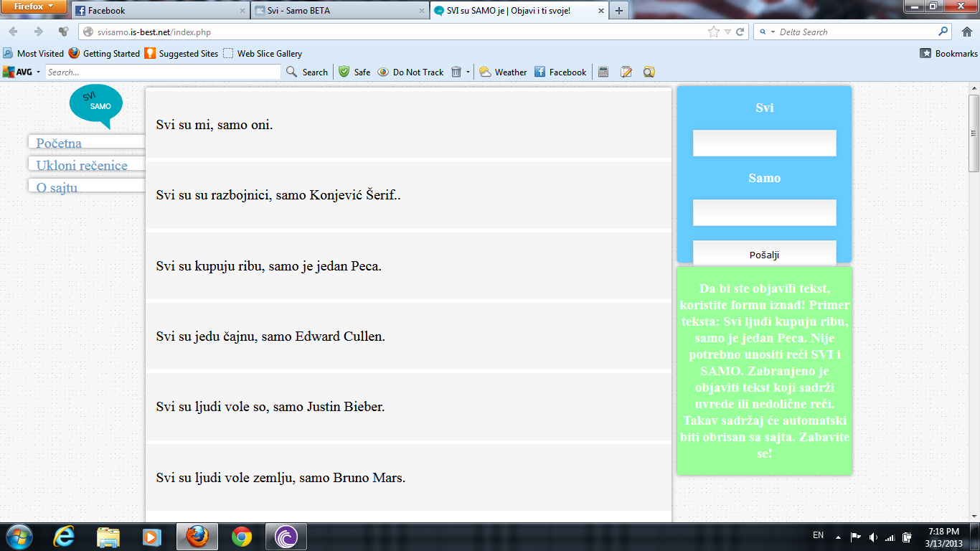Open the Getting Started bookmark
The height and width of the screenshot is (551, 980).
[104, 53]
